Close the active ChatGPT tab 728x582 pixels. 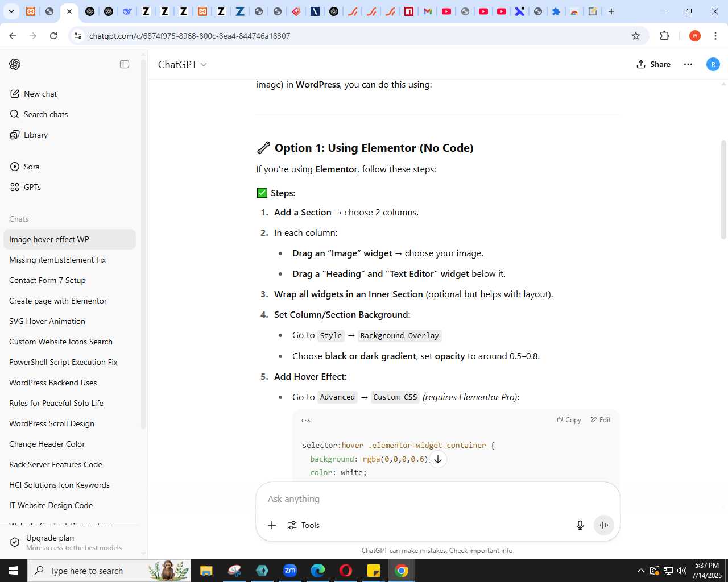[69, 11]
